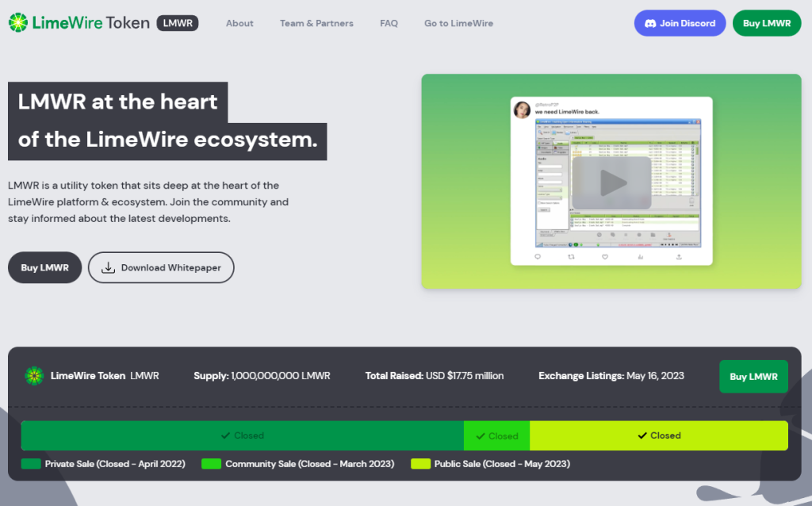Click 'LimeWire Token LMWR' text in token panel
This screenshot has width=812, height=506.
tap(105, 376)
